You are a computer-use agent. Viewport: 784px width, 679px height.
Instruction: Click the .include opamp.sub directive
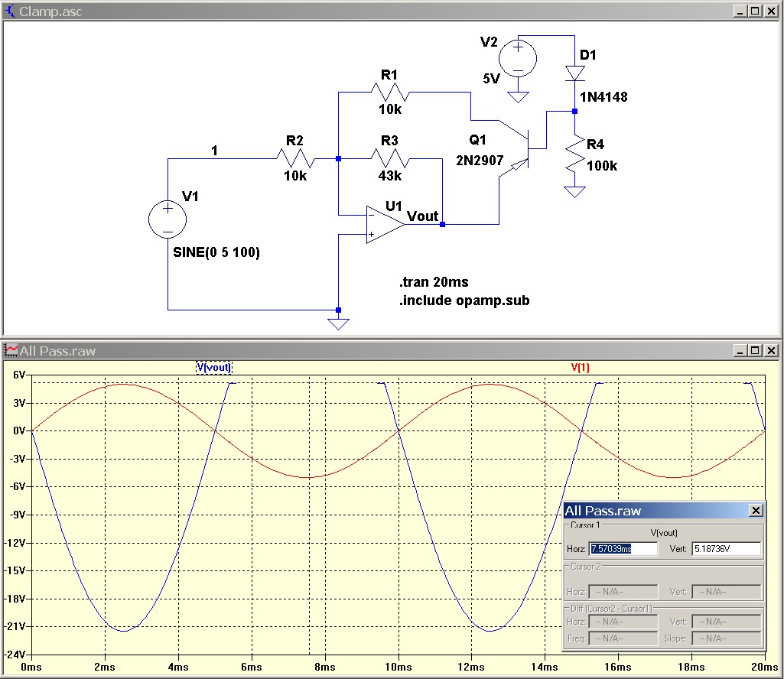464,301
